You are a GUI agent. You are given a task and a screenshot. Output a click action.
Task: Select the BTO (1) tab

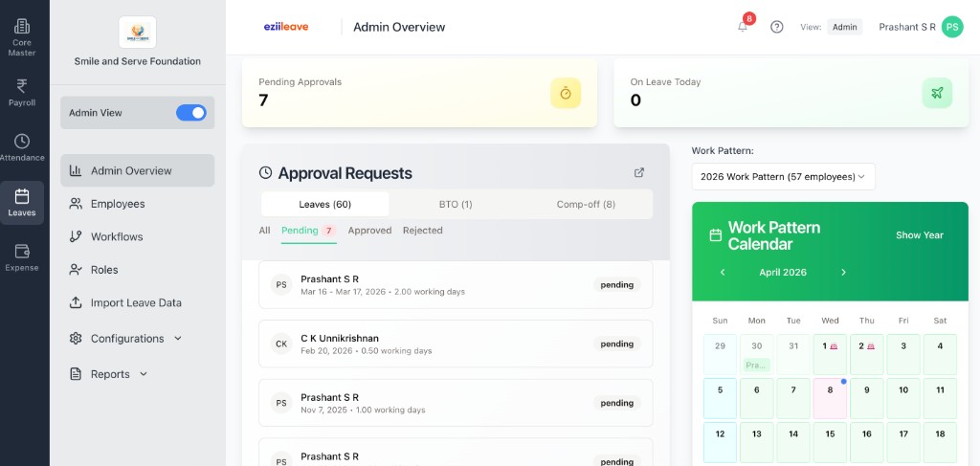pos(456,204)
